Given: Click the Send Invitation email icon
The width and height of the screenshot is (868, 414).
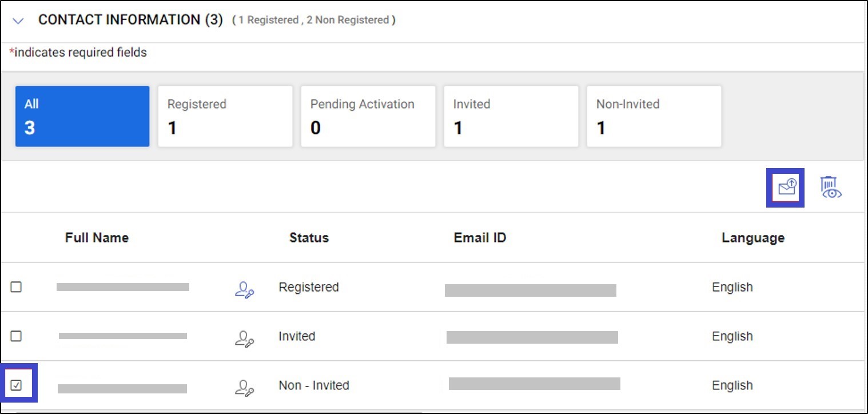Looking at the screenshot, I should (x=786, y=187).
